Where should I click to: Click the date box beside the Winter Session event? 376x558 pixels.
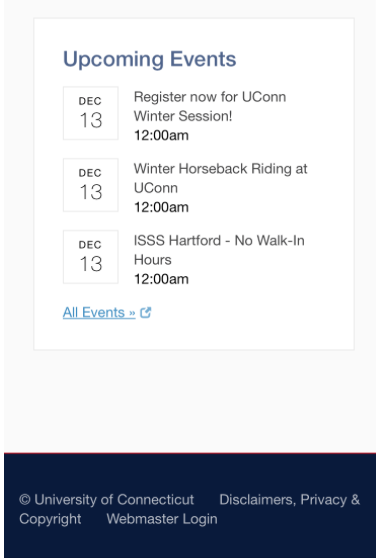(x=91, y=113)
